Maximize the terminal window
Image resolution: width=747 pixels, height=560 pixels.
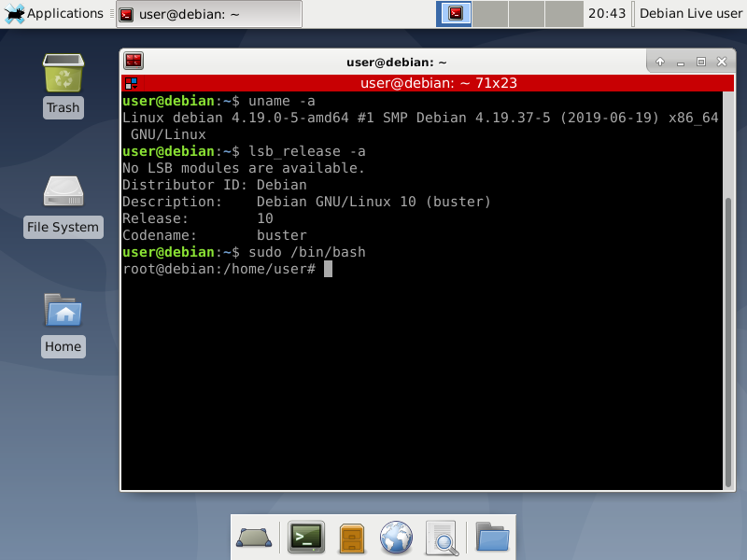tap(701, 62)
